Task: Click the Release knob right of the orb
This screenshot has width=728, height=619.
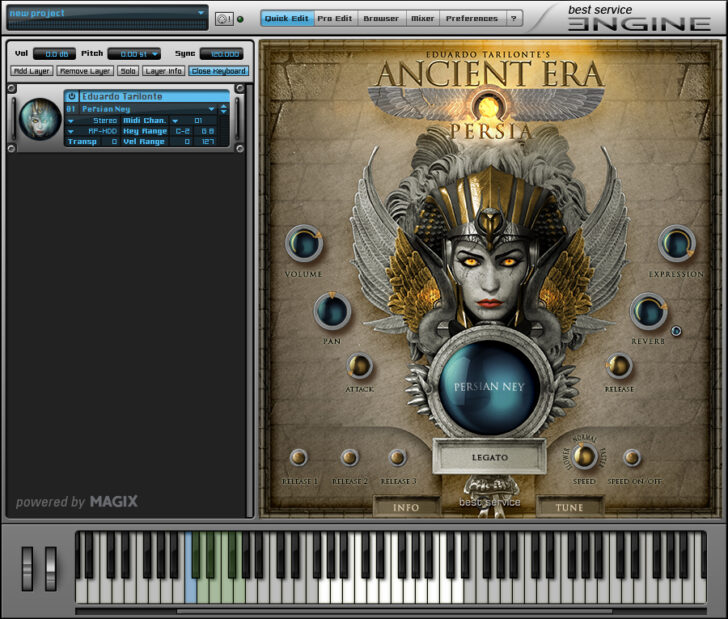Action: click(x=619, y=366)
